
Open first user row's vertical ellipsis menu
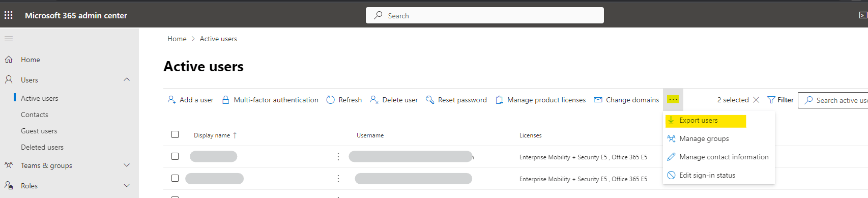pyautogui.click(x=338, y=157)
